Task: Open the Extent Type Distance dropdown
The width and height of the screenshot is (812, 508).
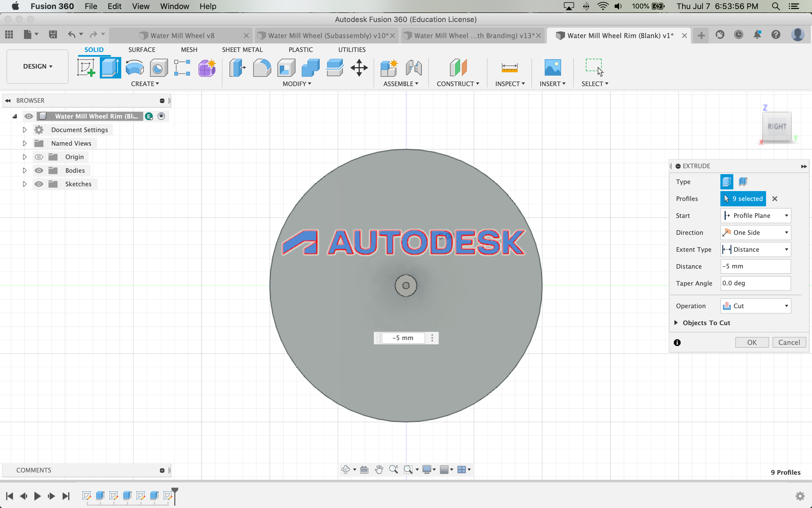Action: point(756,249)
